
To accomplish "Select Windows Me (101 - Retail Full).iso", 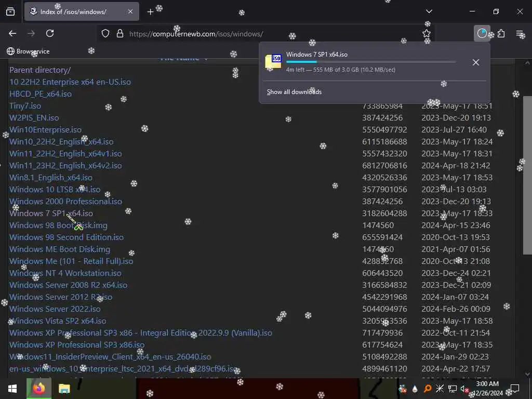I will click(71, 261).
